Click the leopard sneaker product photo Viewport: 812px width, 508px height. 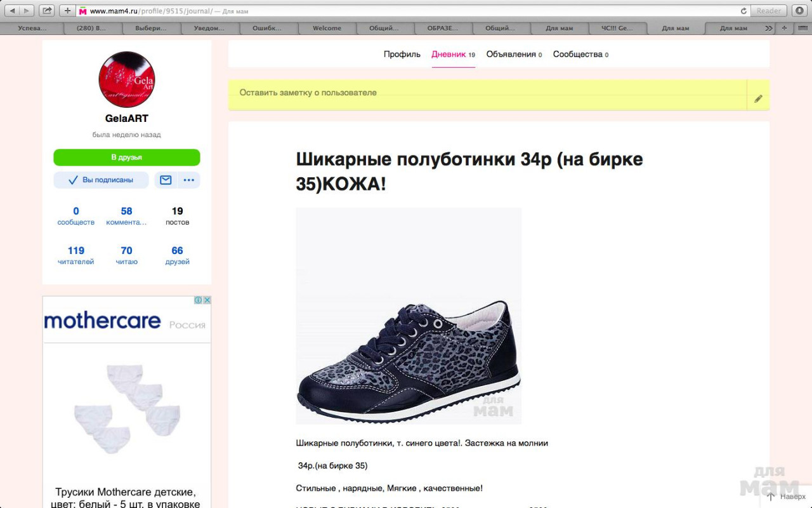point(409,316)
